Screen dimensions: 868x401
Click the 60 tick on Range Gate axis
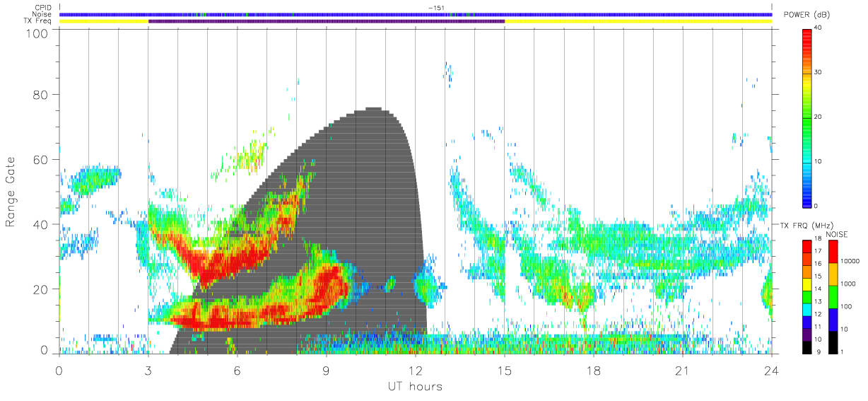(x=40, y=159)
